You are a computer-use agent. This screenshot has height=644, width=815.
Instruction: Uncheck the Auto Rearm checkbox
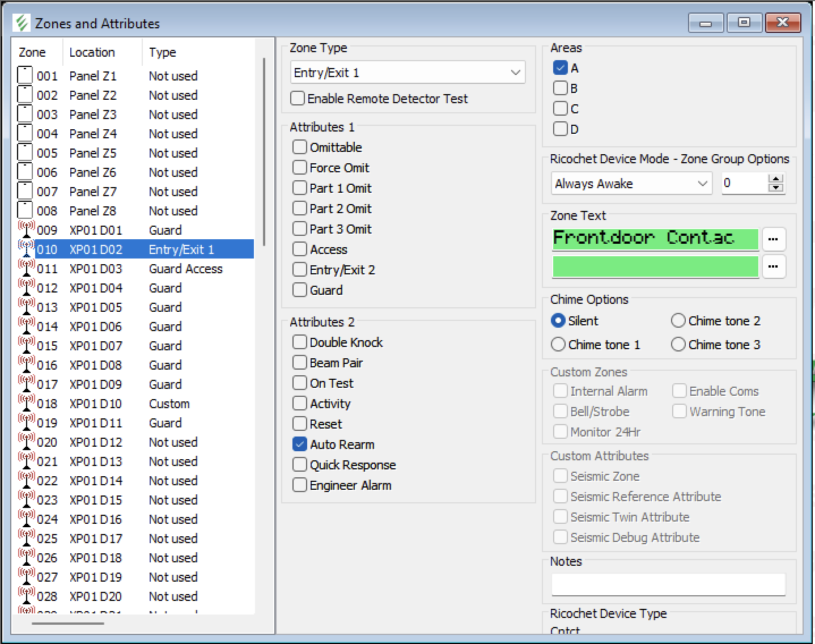[299, 444]
